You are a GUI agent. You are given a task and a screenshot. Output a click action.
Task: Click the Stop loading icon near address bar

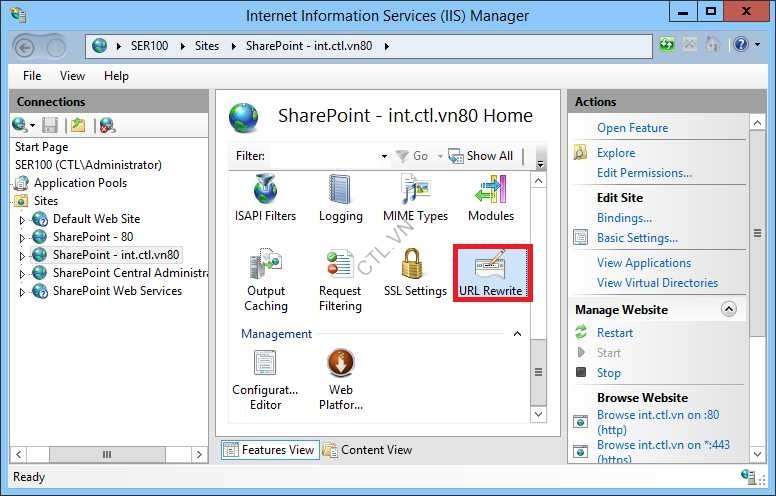689,45
